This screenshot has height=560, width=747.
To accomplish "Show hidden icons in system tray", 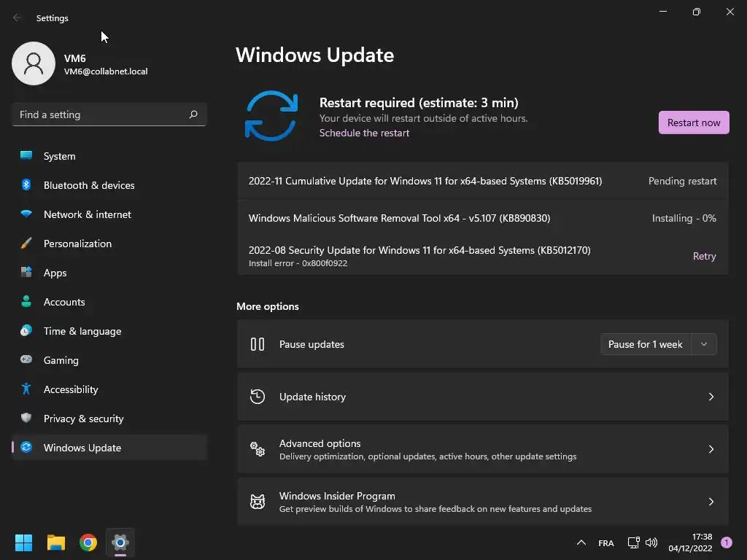I will coord(581,542).
